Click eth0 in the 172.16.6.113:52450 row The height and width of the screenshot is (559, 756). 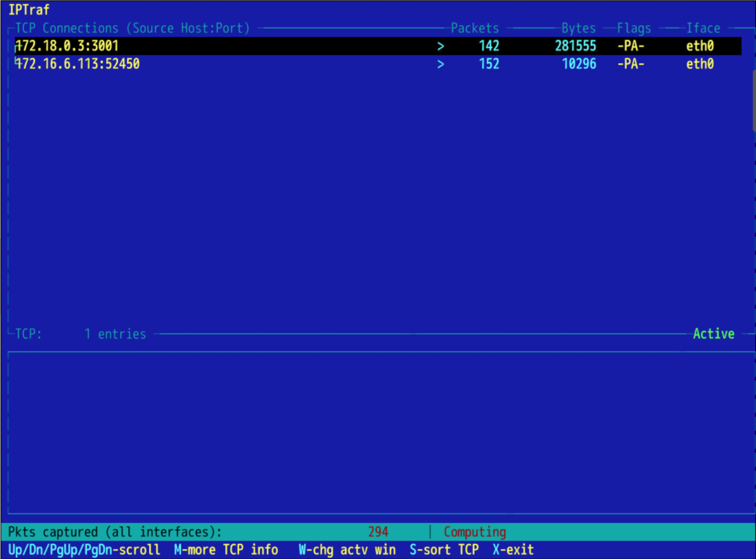(700, 64)
